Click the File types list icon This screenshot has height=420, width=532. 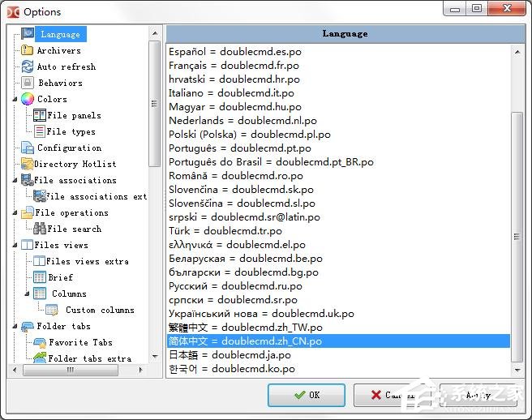pos(40,131)
